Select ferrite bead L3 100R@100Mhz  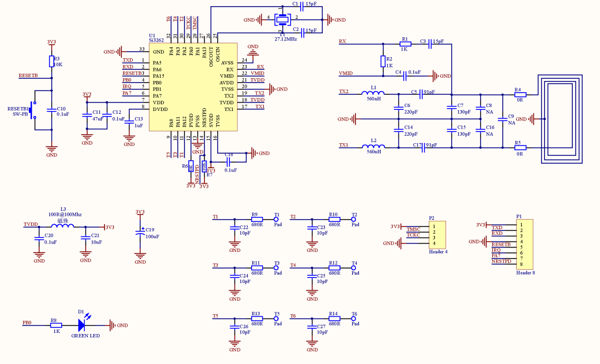(62, 225)
